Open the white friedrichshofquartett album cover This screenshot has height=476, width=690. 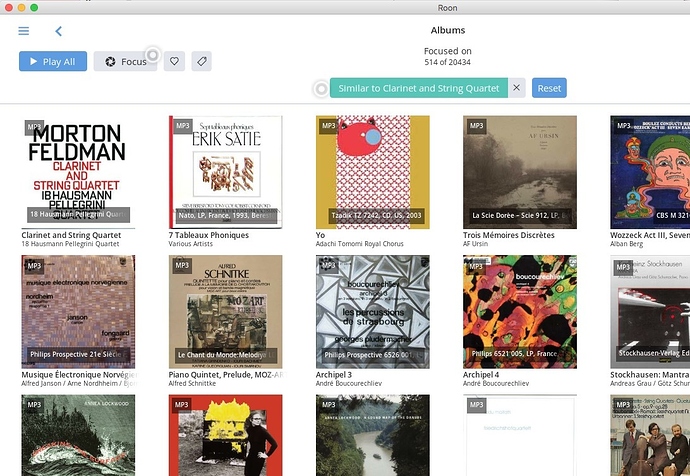(520, 435)
